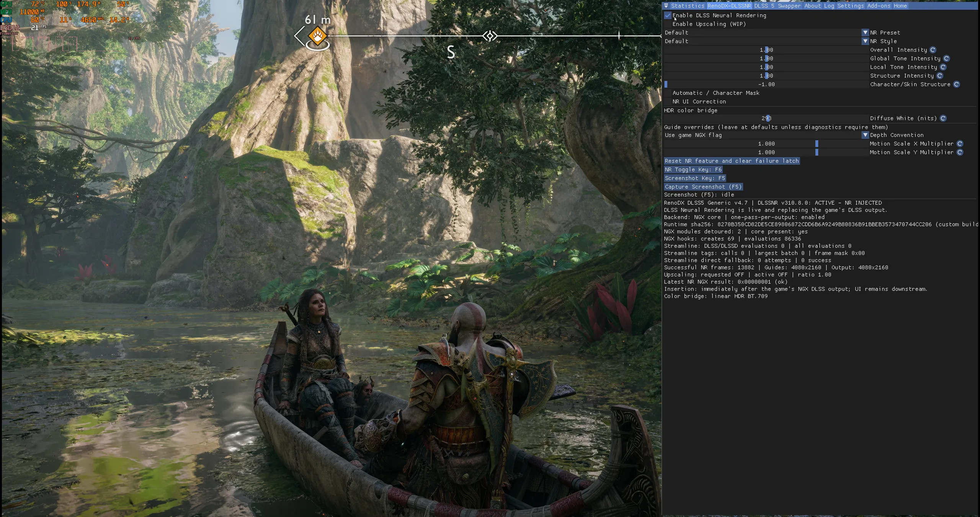Screen dimensions: 980x517
Task: Tick the Enable Upscaling (WIP) checkbox
Action: click(x=668, y=24)
